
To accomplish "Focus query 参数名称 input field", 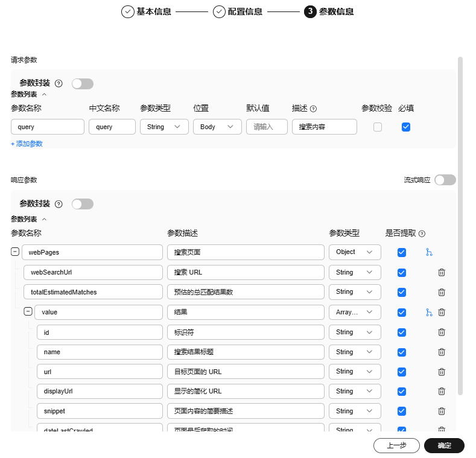I will (x=48, y=127).
